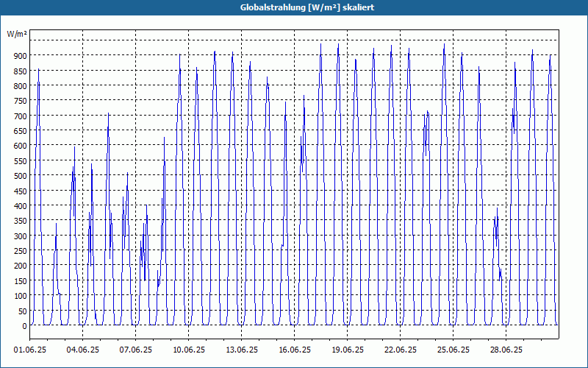
Task: Click the '16.06.25' date label
Action: (295, 350)
